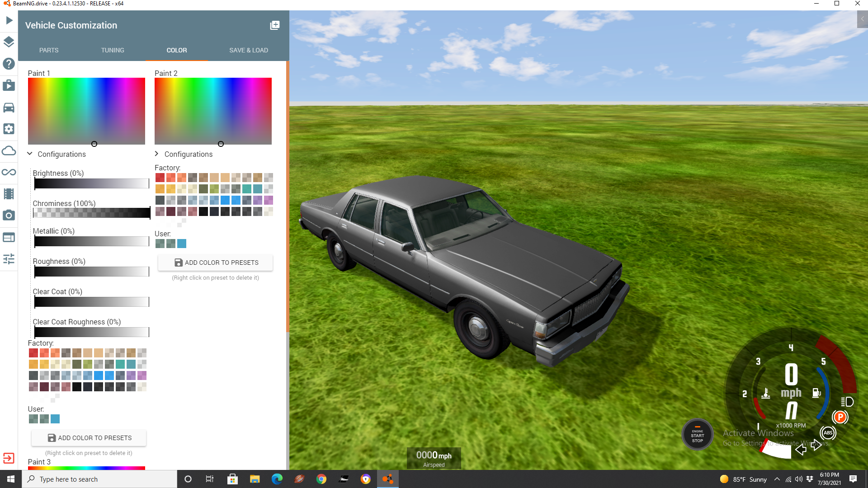Viewport: 868px width, 488px height.
Task: Click ADD COLOR TO PRESETS under Paint 2
Action: (215, 263)
